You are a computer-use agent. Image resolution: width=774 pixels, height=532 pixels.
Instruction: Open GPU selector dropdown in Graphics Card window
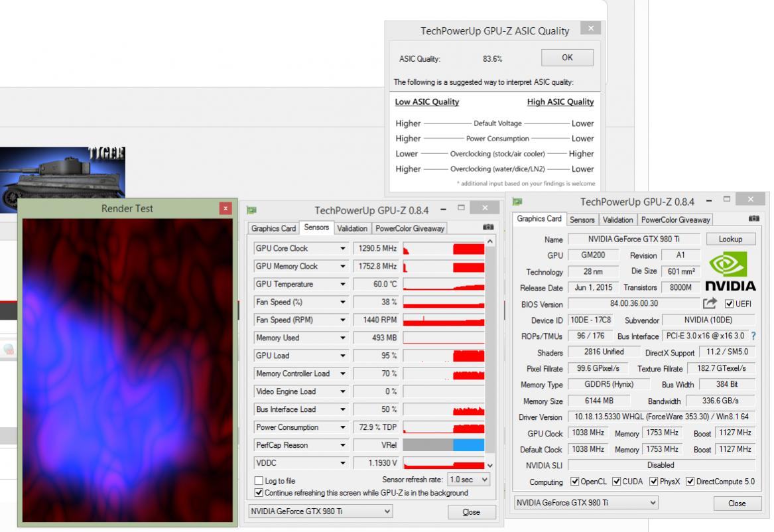click(x=586, y=502)
